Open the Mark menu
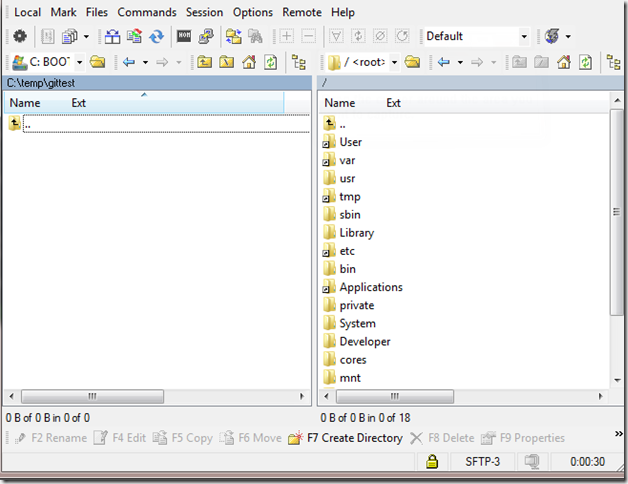 click(x=63, y=12)
